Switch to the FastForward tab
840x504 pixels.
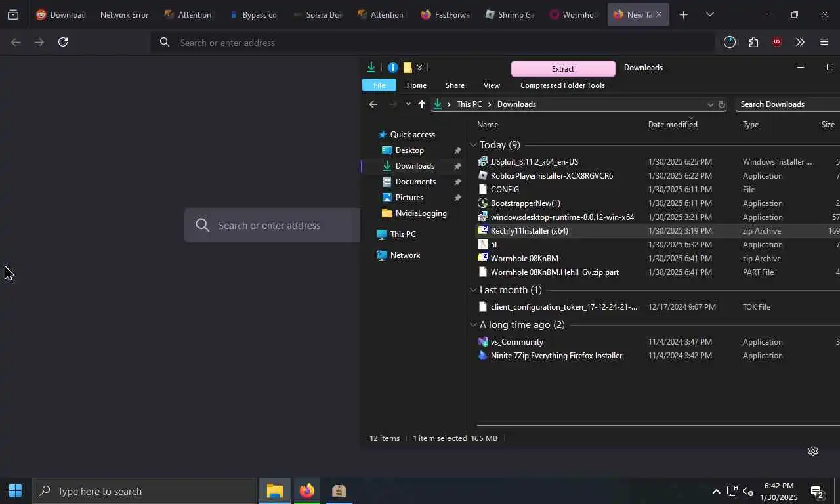(446, 14)
